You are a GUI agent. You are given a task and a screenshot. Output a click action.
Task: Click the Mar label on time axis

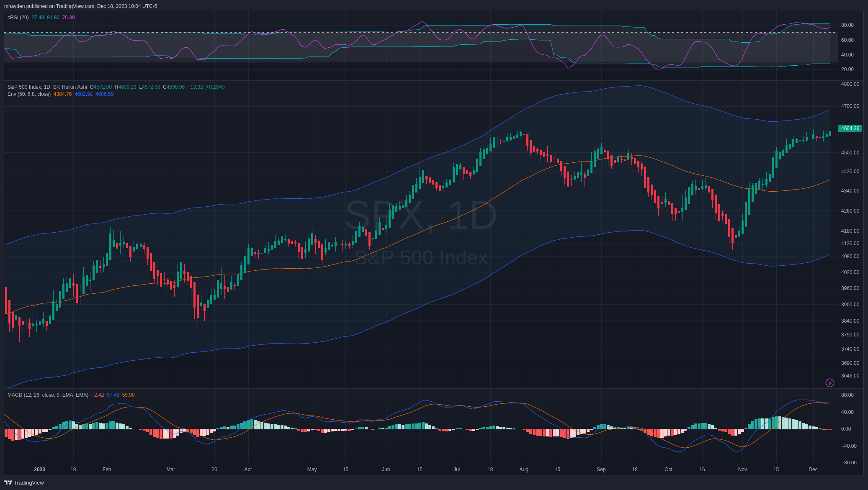click(171, 469)
